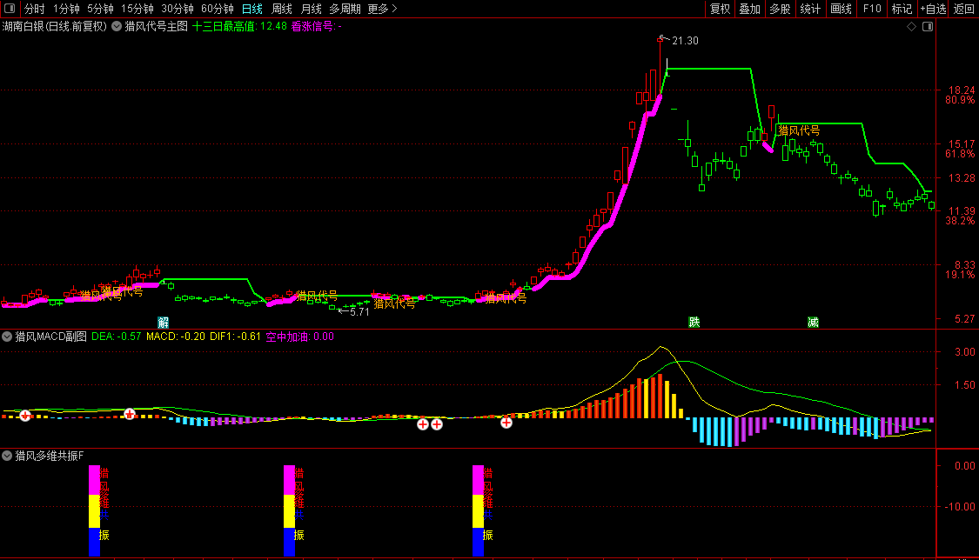Screen dimensions: 979x560
Task: Open the 多股 multi-stock view
Action: (780, 9)
